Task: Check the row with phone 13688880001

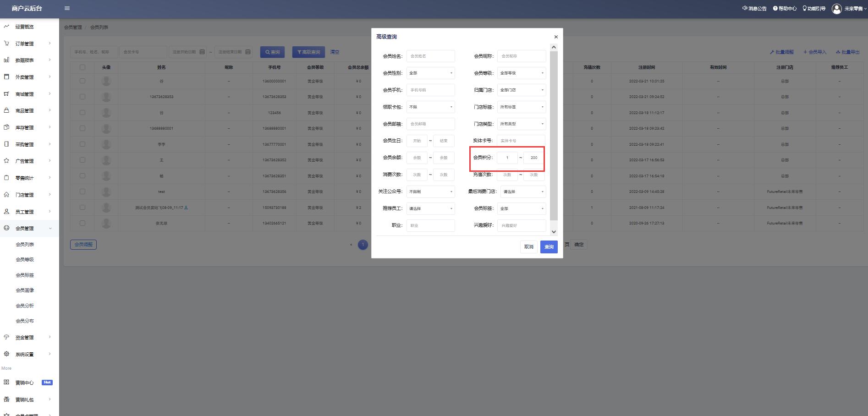Action: point(82,128)
